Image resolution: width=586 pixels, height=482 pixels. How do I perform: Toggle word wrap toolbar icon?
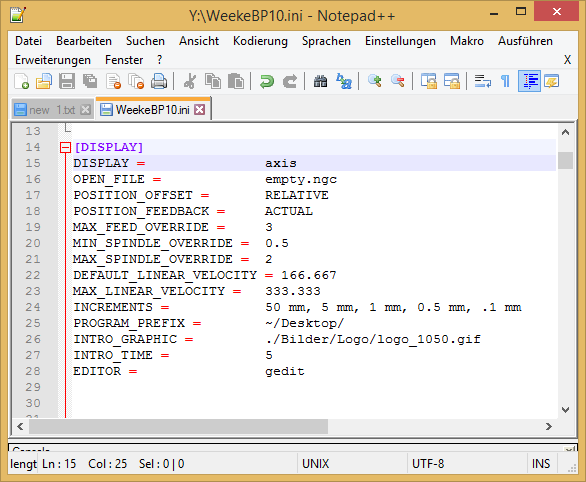click(482, 81)
